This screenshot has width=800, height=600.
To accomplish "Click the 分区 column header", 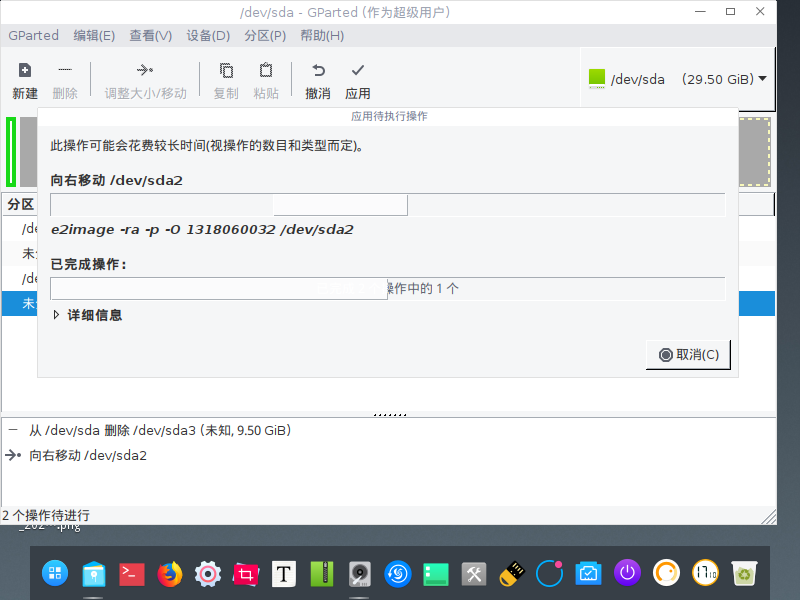I will [20, 204].
